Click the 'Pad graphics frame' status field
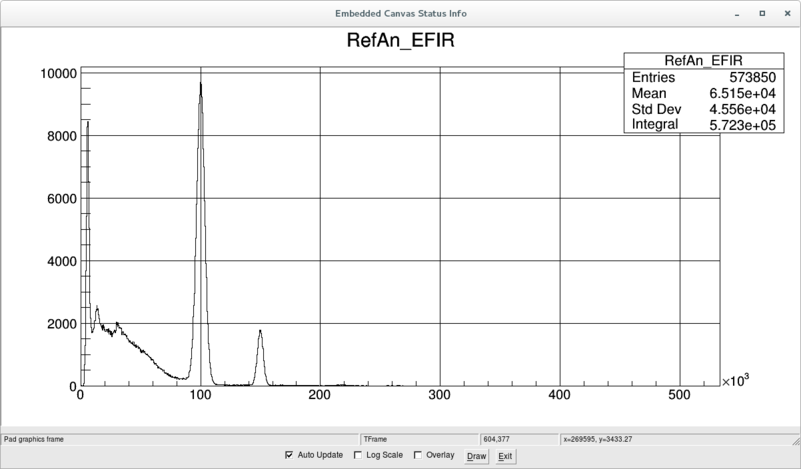 [x=180, y=439]
